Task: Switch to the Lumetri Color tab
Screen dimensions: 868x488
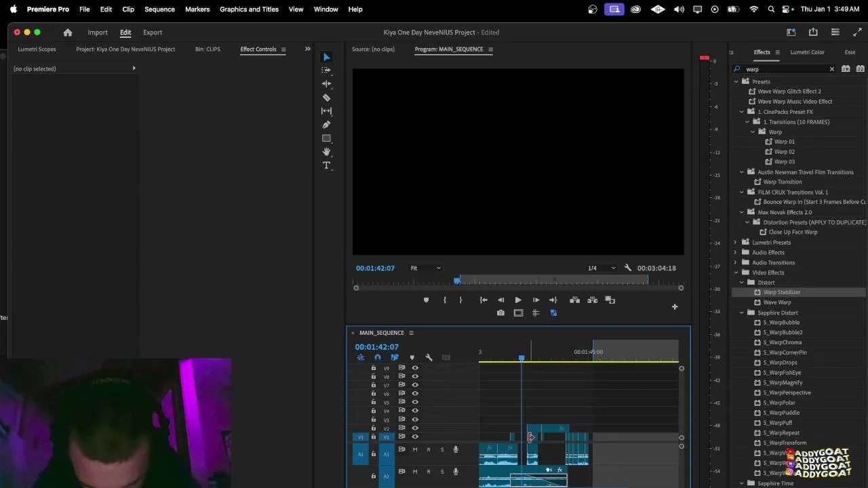Action: pyautogui.click(x=807, y=52)
